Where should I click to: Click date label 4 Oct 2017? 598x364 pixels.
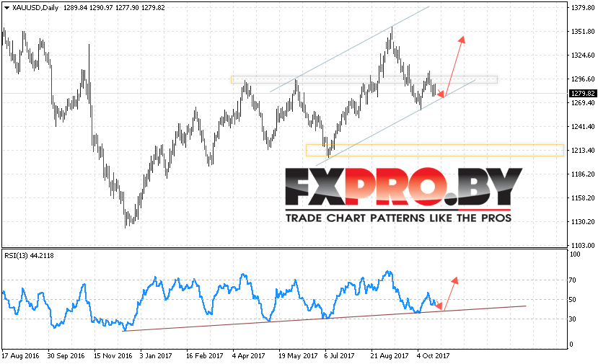pos(434,356)
